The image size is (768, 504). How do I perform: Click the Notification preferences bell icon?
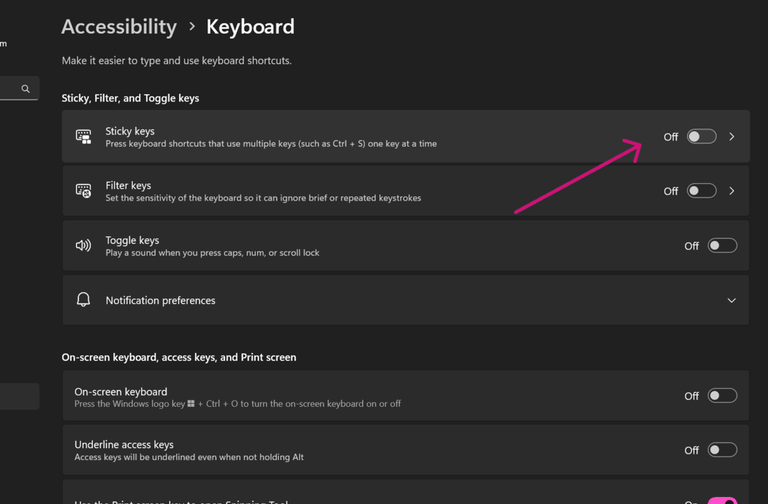[84, 300]
